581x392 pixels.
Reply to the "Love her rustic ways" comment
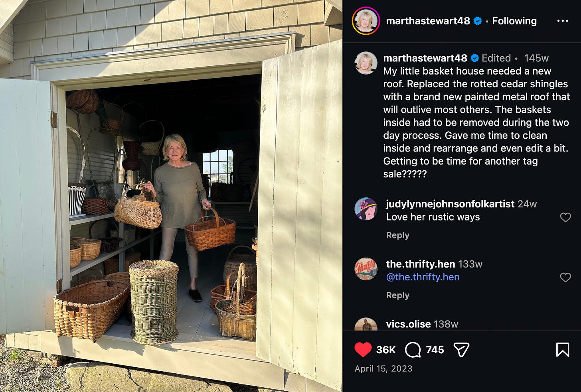(x=397, y=235)
